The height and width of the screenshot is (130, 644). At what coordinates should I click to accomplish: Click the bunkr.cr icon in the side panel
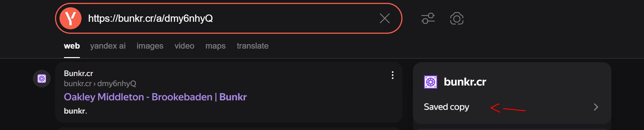430,82
